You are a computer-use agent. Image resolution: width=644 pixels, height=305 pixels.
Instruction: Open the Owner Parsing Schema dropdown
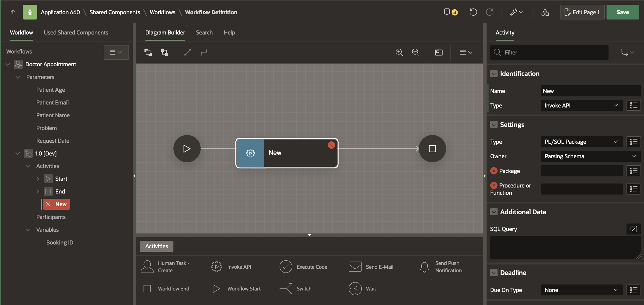tap(591, 156)
